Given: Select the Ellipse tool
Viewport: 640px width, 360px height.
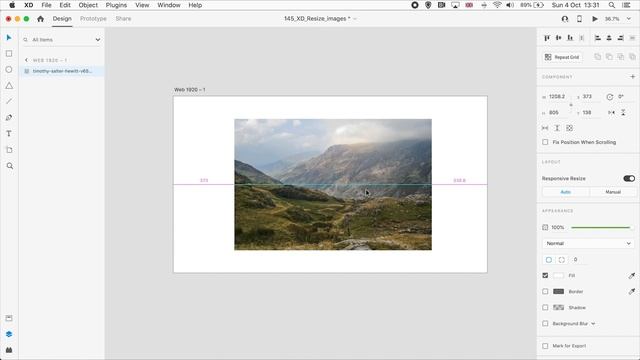Looking at the screenshot, I should (9, 70).
